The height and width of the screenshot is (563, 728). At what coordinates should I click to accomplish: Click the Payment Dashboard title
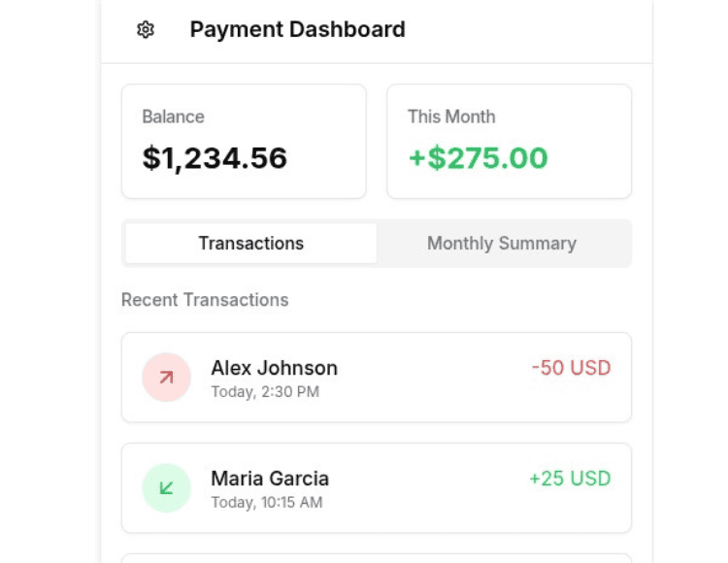tap(298, 30)
